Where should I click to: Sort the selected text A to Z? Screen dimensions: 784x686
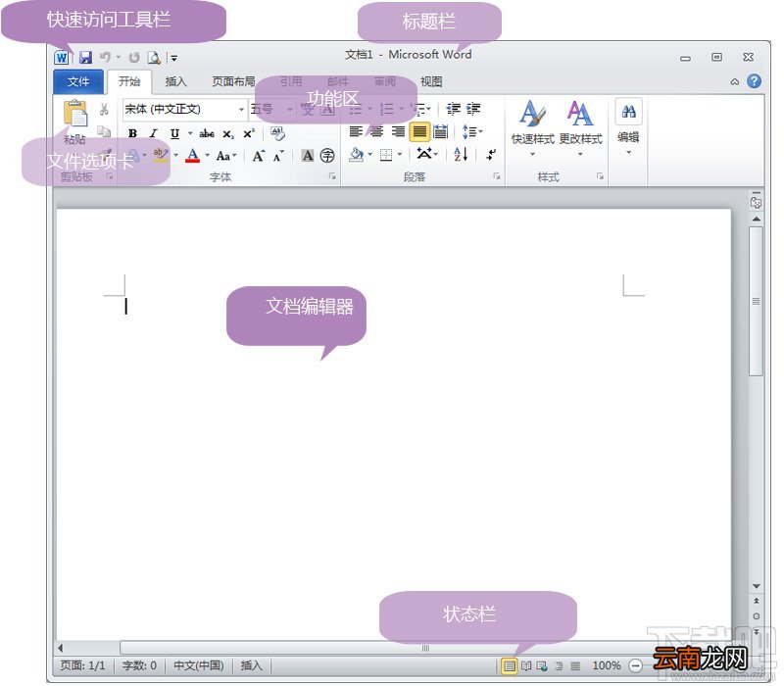click(461, 154)
